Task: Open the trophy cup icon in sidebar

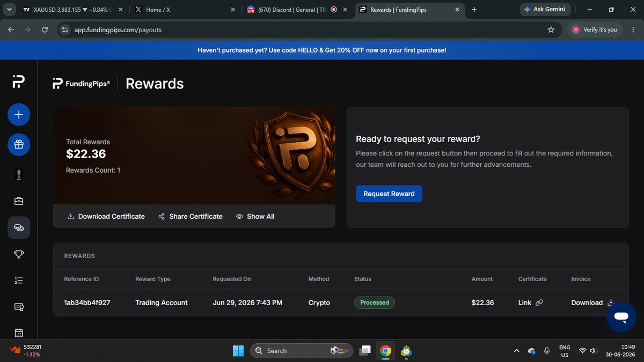Action: click(19, 254)
